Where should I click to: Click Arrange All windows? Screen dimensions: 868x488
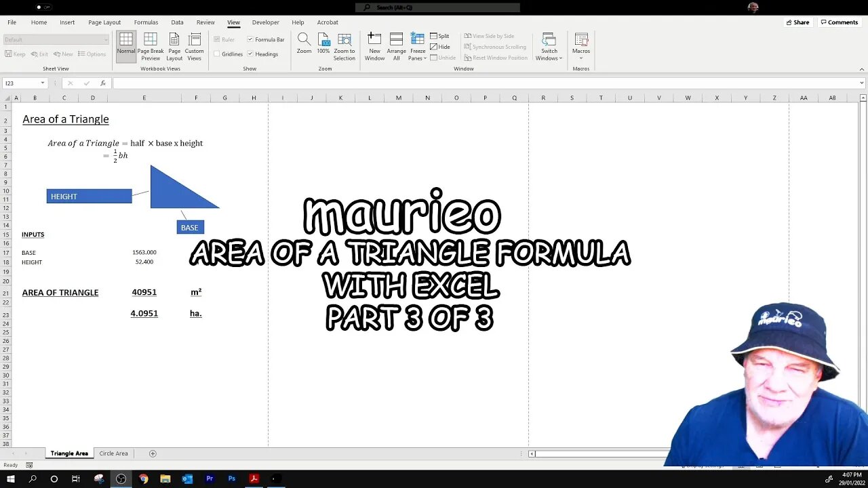point(397,47)
